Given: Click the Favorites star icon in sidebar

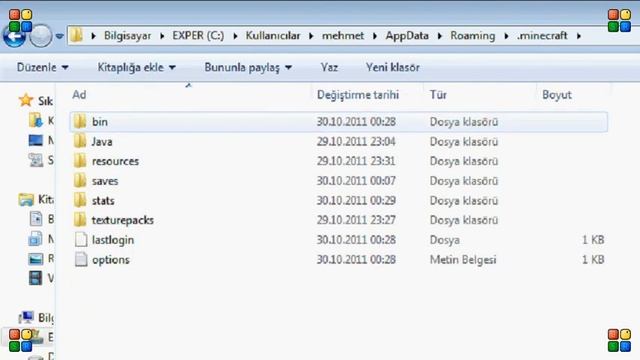Looking at the screenshot, I should coord(26,100).
